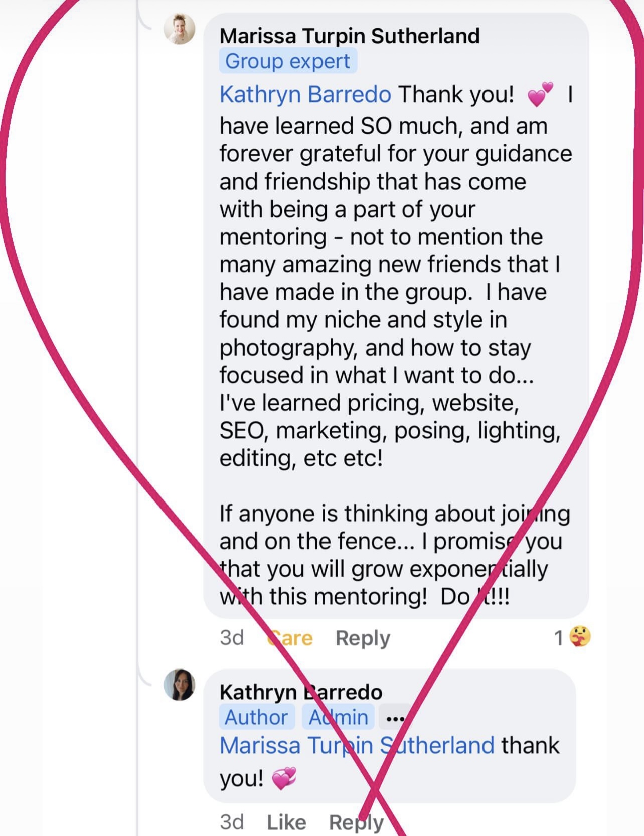644x836 pixels.
Task: Open Marissa Turpin Sutherland's profile picture
Action: tap(179, 29)
